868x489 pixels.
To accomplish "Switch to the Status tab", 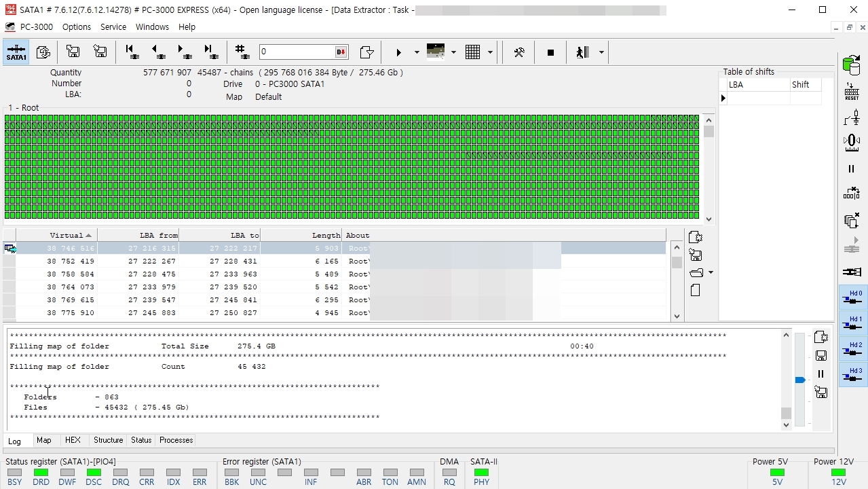I will pos(141,440).
